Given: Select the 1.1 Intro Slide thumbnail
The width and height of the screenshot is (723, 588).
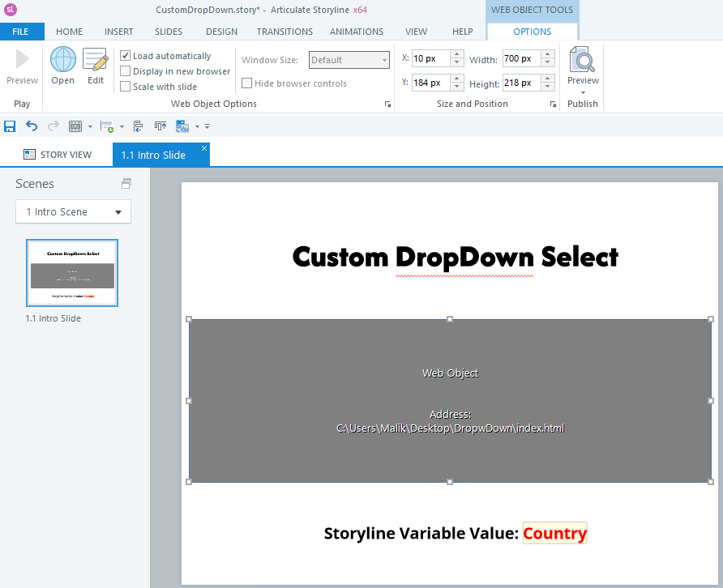Looking at the screenshot, I should pos(72,273).
